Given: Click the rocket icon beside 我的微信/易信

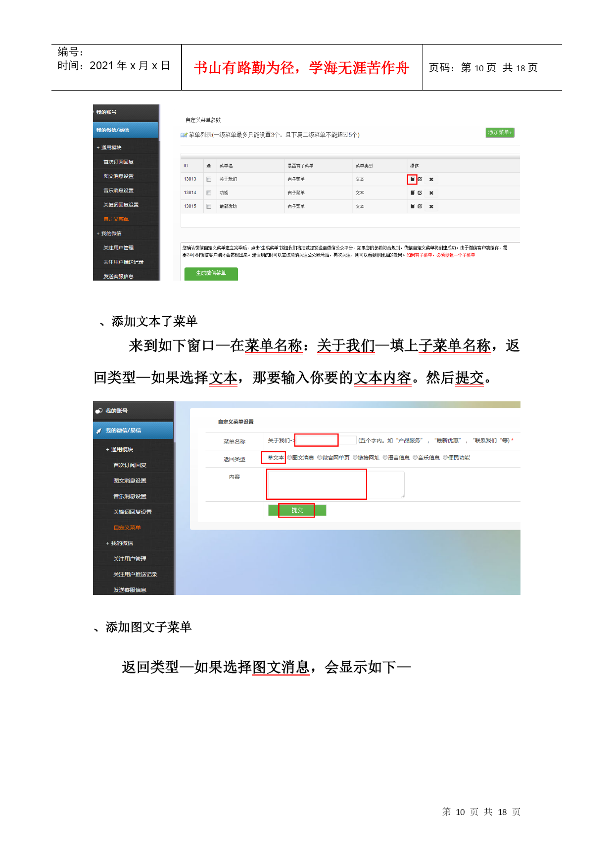Looking at the screenshot, I should (99, 431).
